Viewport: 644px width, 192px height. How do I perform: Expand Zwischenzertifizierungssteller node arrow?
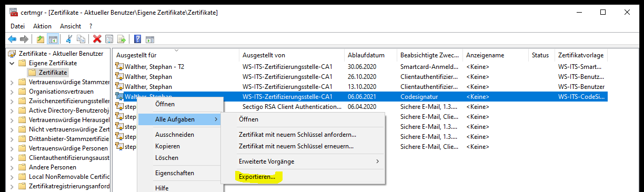pyautogui.click(x=13, y=101)
